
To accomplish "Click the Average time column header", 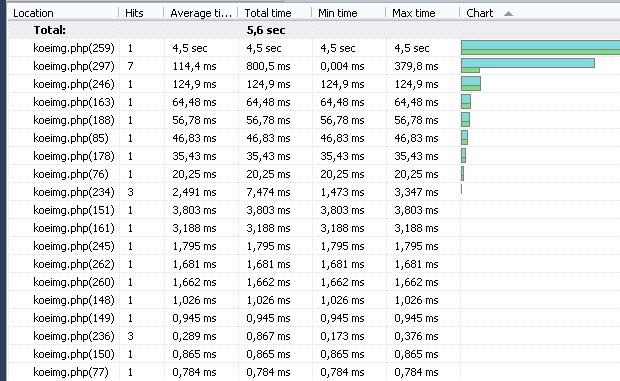I will [x=201, y=13].
